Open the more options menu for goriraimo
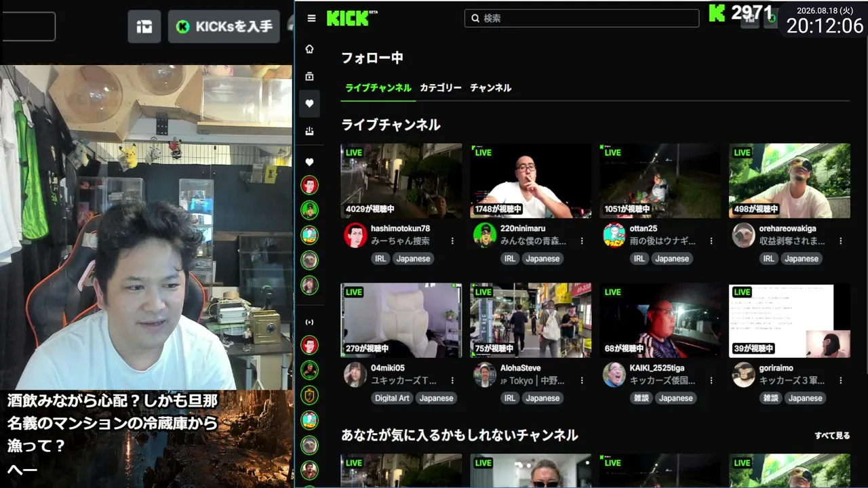Screen dimensions: 868x488 coord(841,380)
